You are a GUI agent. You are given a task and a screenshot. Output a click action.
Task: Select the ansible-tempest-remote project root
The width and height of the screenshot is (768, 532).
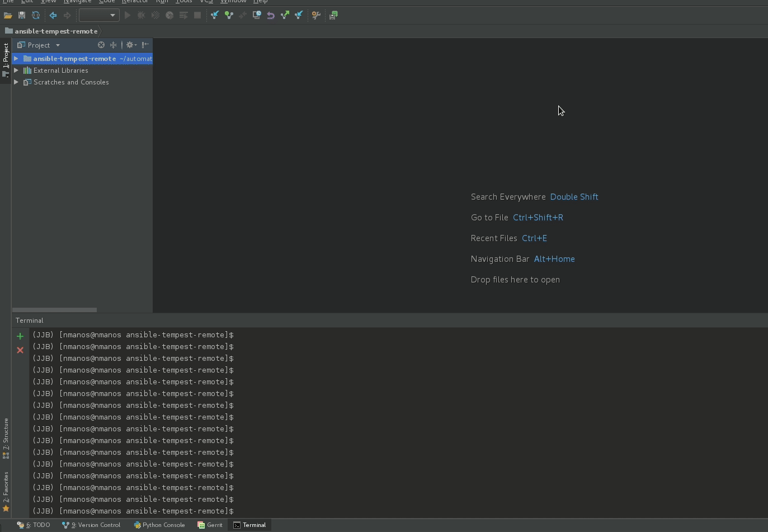point(82,59)
